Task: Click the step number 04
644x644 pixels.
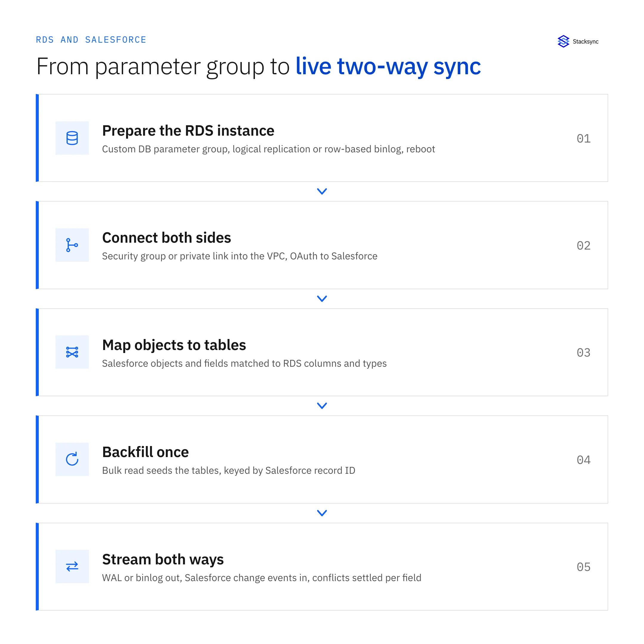Action: tap(584, 460)
